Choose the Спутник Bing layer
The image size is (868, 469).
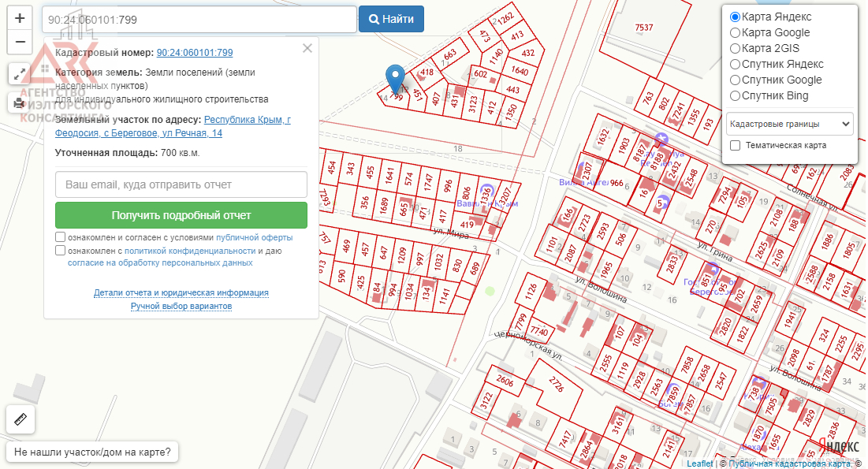click(736, 95)
